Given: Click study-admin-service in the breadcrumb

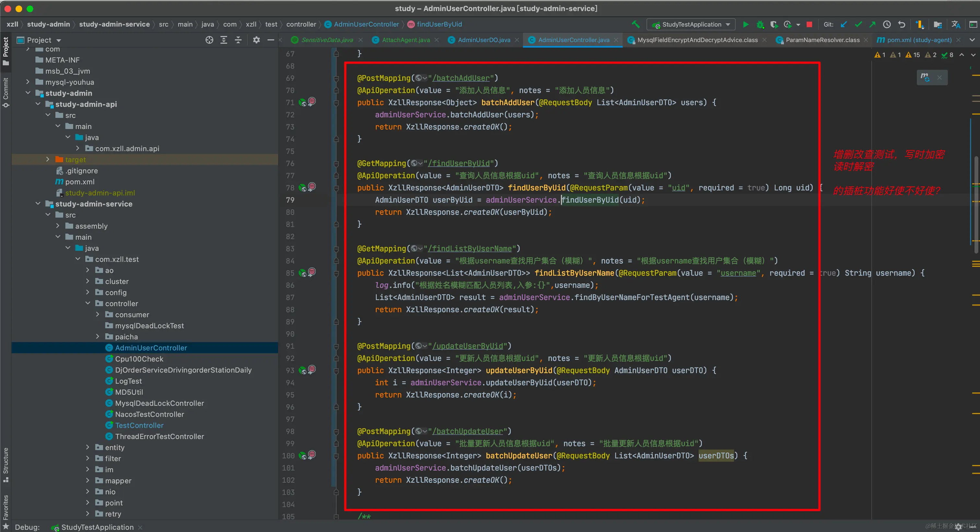Looking at the screenshot, I should (x=114, y=24).
